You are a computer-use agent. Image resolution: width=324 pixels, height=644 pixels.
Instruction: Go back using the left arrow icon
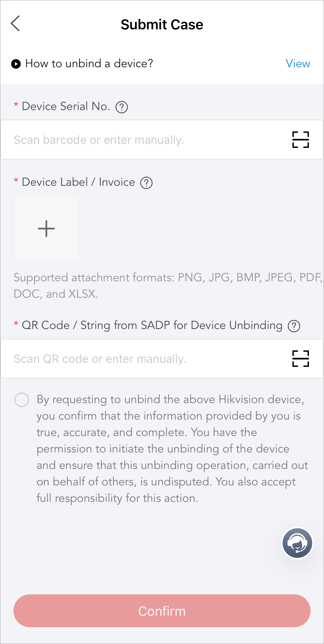(x=15, y=24)
